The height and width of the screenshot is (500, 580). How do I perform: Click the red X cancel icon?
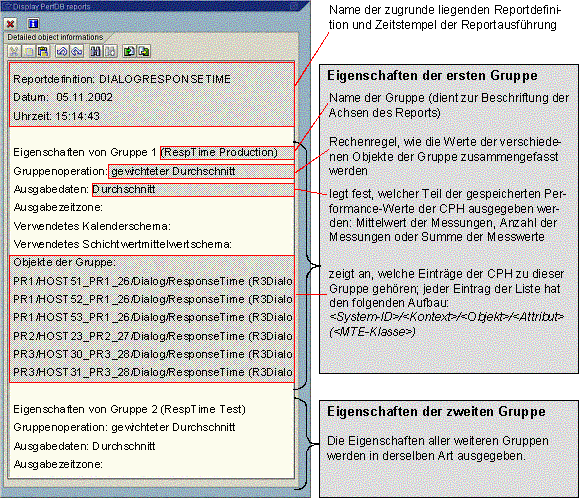(11, 24)
